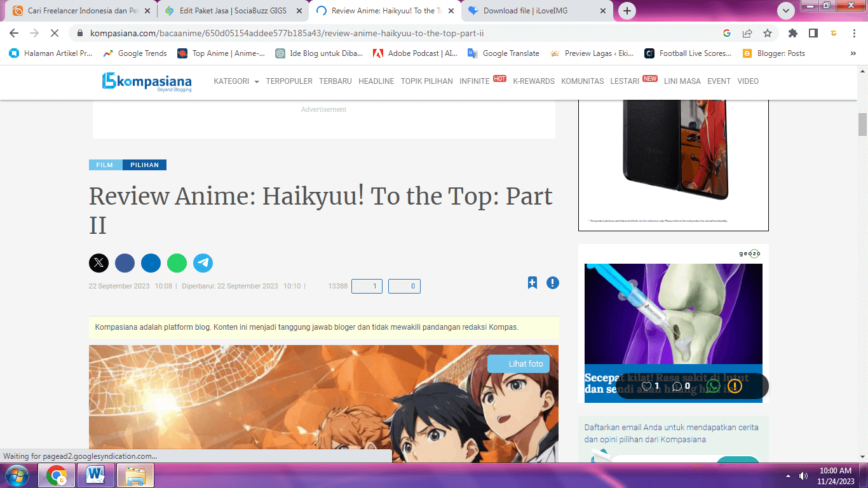Screen dimensions: 868x488
Task: Click the Lihat foto button
Action: [519, 364]
